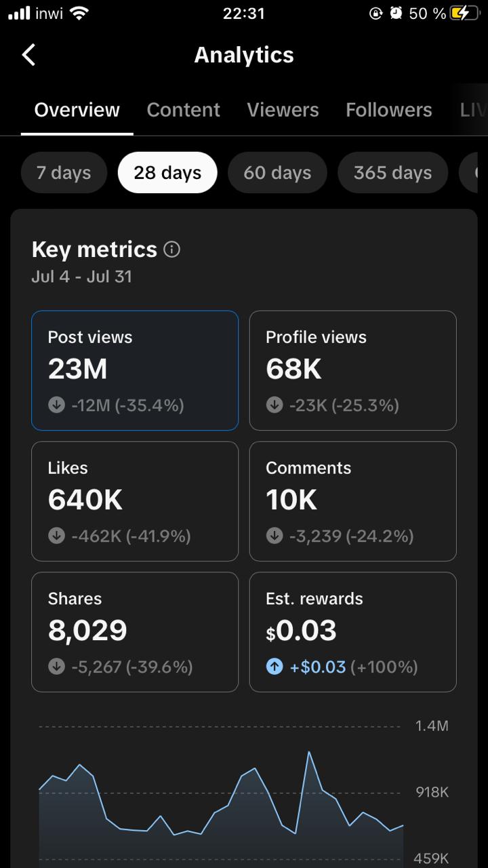Tap the Est. rewards up arrow icon
The image size is (488, 868).
(274, 667)
